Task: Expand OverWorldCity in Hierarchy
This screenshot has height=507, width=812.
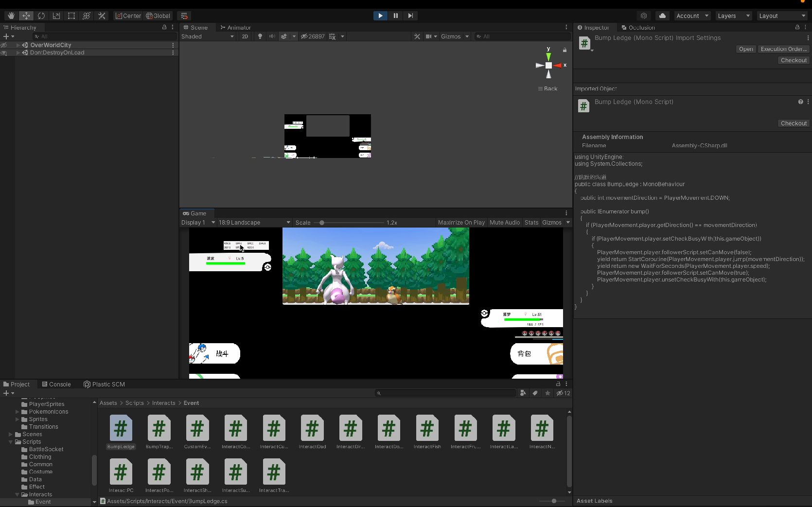Action: (x=18, y=45)
